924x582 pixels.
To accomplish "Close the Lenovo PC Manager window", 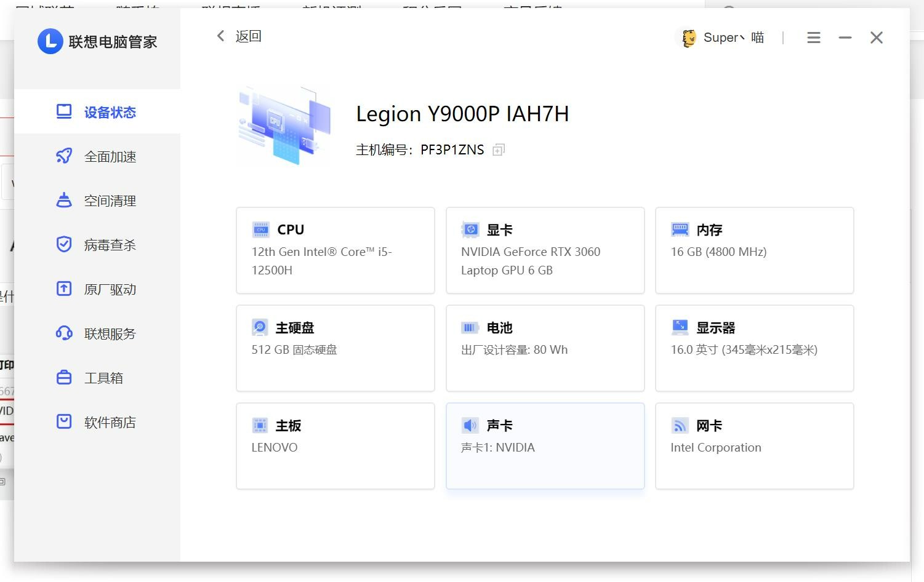I will (877, 38).
